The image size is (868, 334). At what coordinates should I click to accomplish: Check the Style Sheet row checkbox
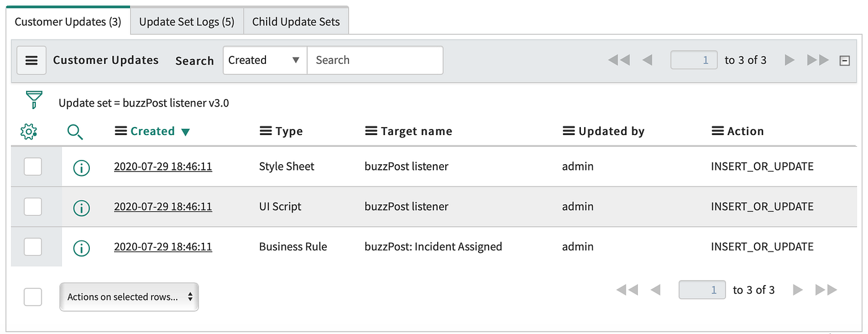click(33, 166)
